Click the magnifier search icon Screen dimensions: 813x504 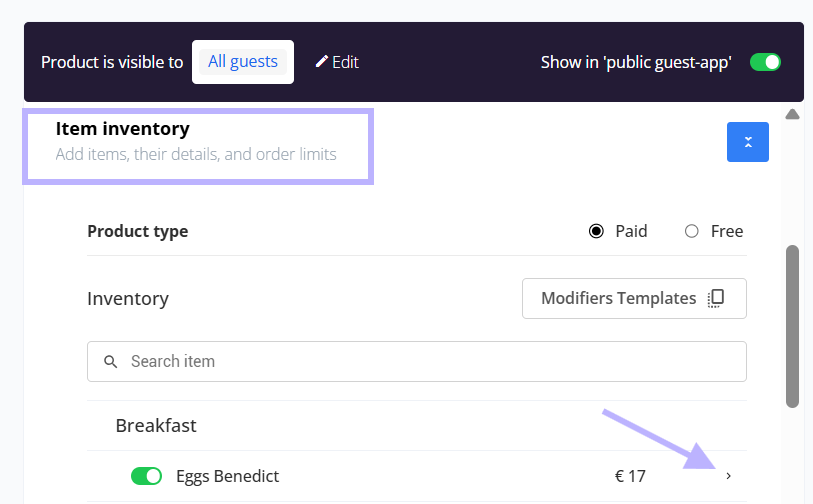coord(110,361)
